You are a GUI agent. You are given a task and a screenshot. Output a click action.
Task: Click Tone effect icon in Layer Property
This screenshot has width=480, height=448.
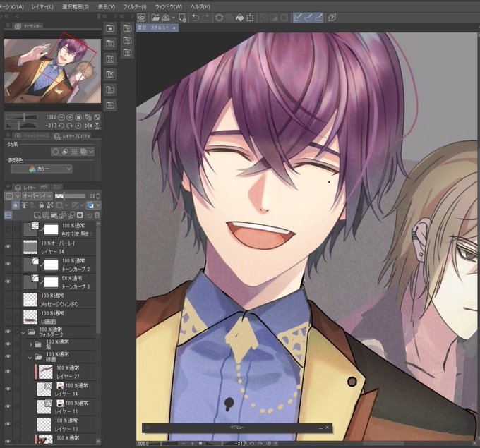click(74, 152)
